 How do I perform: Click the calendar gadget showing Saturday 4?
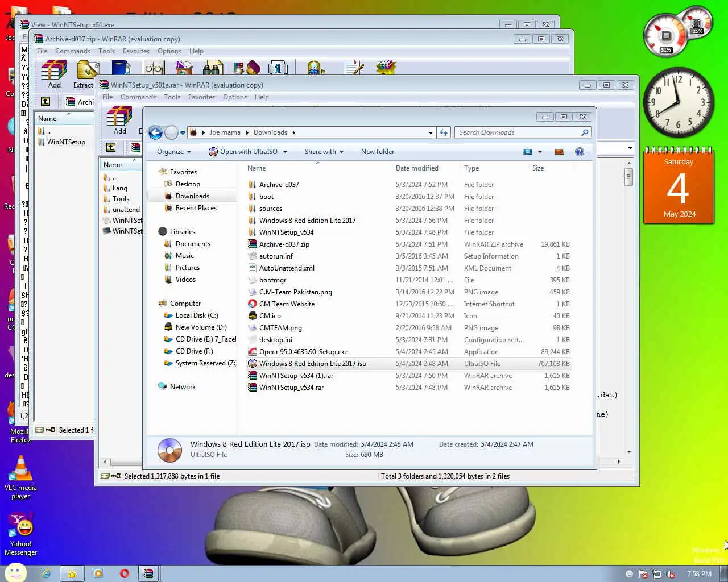pyautogui.click(x=679, y=186)
